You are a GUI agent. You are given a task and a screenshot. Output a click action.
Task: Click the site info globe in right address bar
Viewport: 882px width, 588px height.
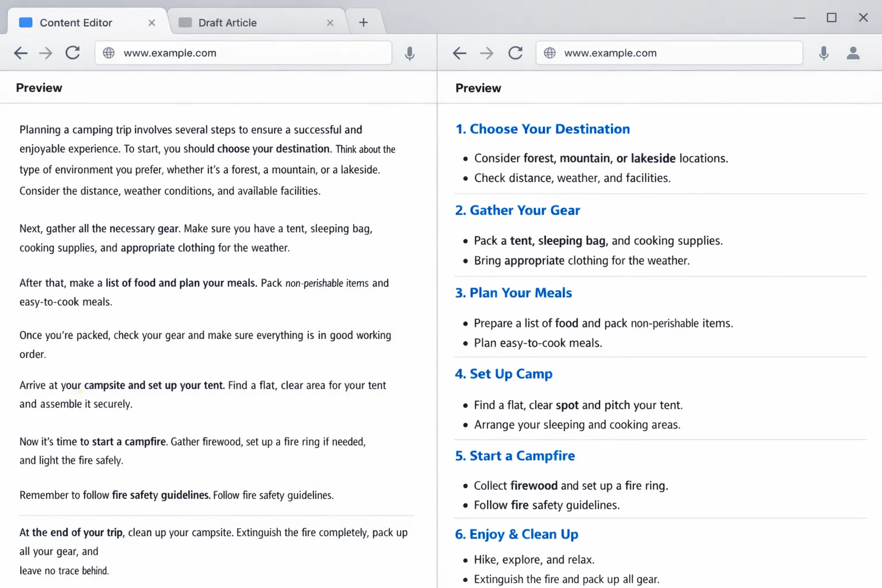(x=550, y=53)
